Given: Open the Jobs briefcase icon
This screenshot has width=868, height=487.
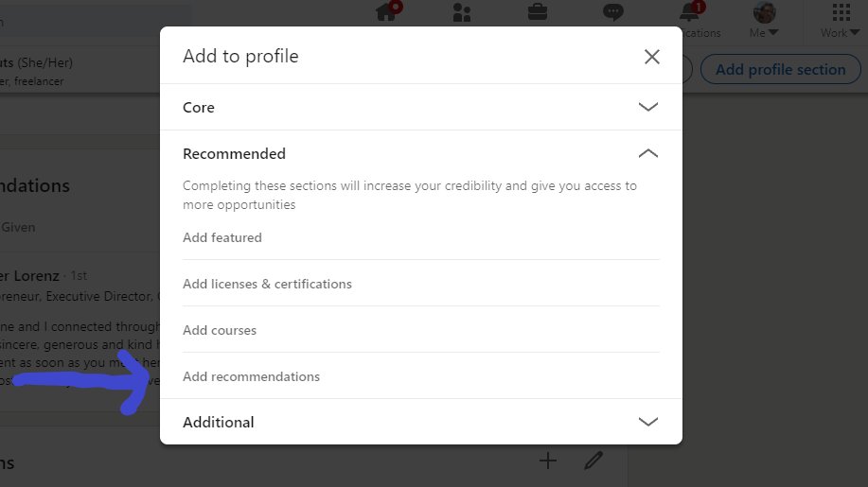Looking at the screenshot, I should point(538,11).
